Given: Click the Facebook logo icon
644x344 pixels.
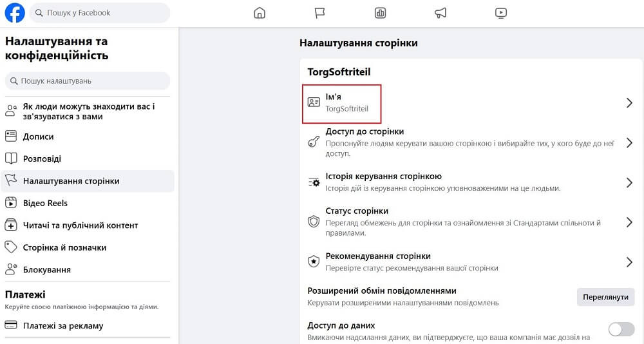Looking at the screenshot, I should [x=14, y=13].
